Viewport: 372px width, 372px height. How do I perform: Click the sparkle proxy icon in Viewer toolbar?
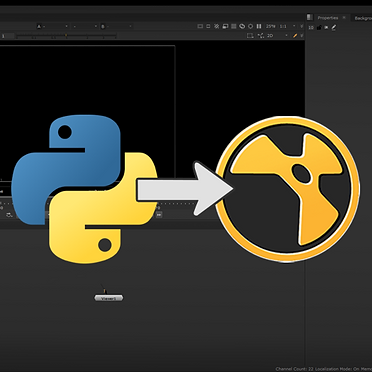point(217,26)
